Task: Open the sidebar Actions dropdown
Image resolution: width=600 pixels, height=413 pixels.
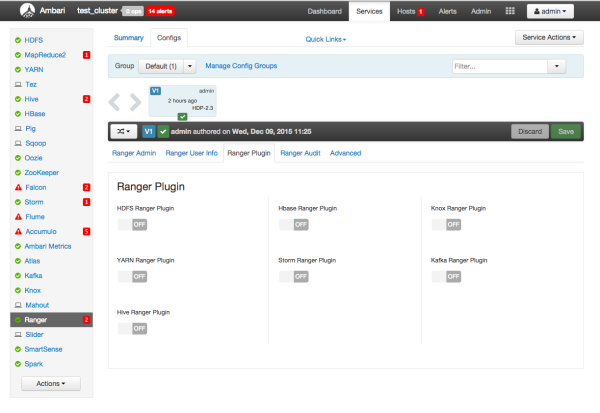Action: click(x=51, y=384)
